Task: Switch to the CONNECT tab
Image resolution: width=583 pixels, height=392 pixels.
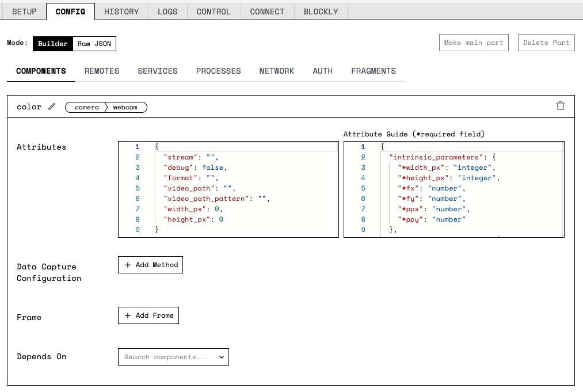Action: (x=267, y=12)
